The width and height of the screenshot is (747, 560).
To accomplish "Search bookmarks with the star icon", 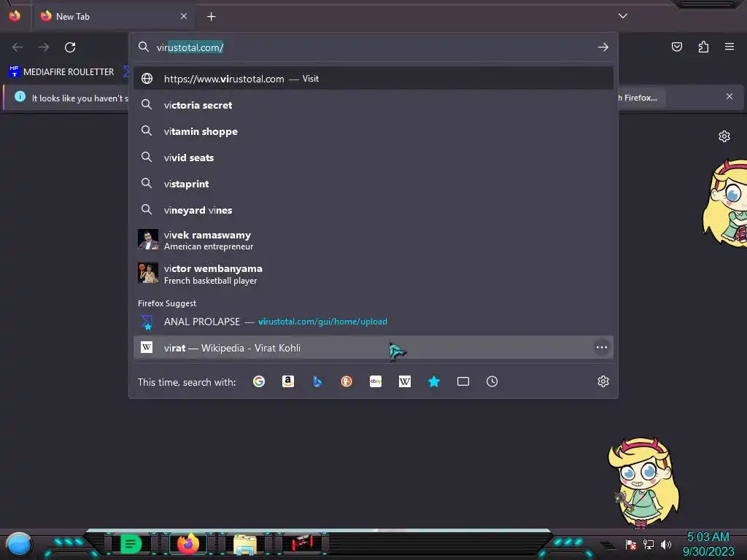I will (433, 381).
